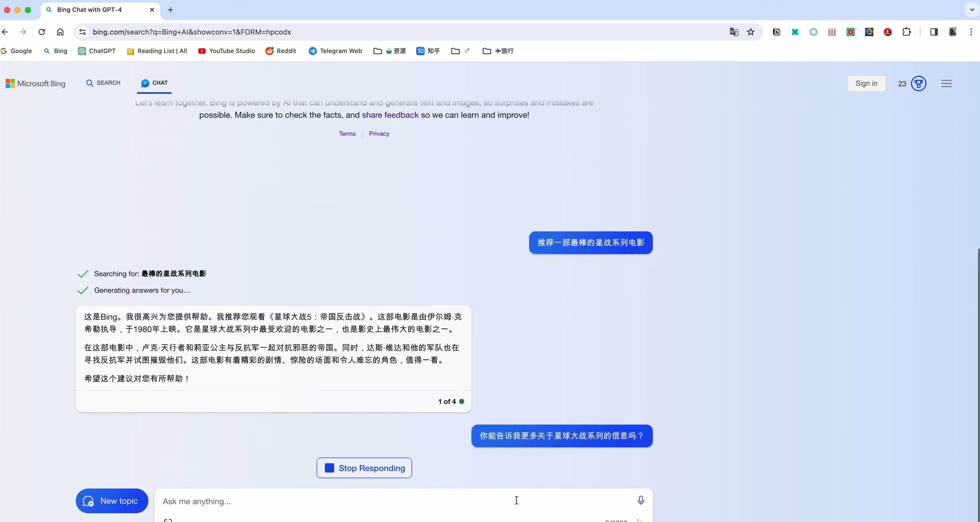
Task: Reload the page with the refresh icon
Action: pyautogui.click(x=42, y=32)
